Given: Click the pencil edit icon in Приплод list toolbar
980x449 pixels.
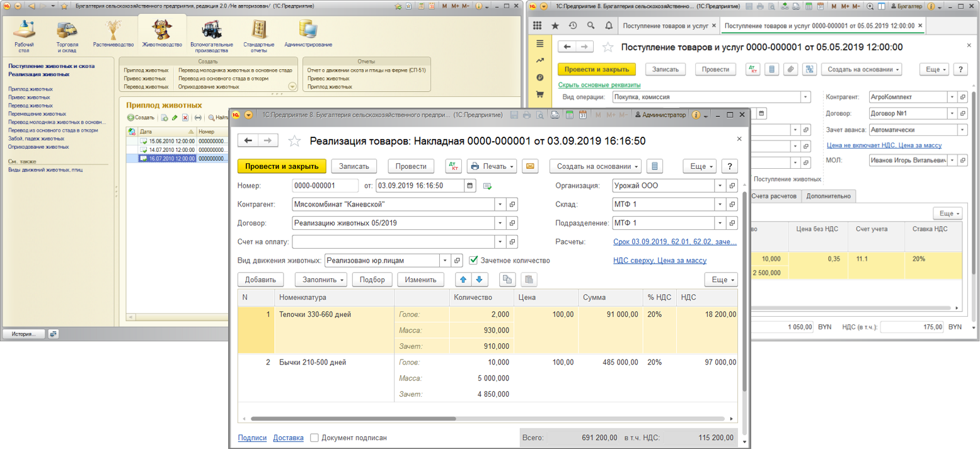Looking at the screenshot, I should click(175, 118).
